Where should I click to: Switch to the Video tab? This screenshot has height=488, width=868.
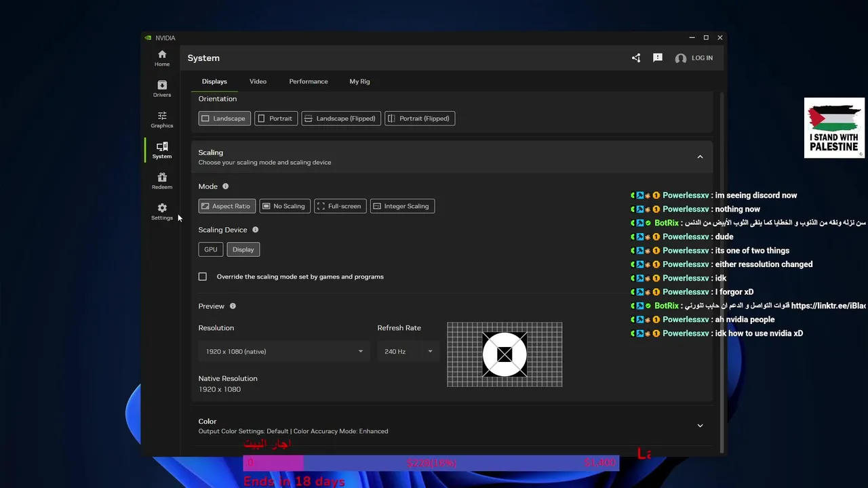click(258, 81)
